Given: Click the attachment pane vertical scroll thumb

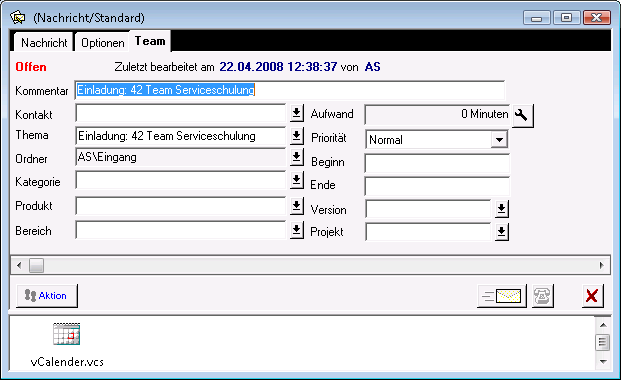Looking at the screenshot, I should coord(603,342).
